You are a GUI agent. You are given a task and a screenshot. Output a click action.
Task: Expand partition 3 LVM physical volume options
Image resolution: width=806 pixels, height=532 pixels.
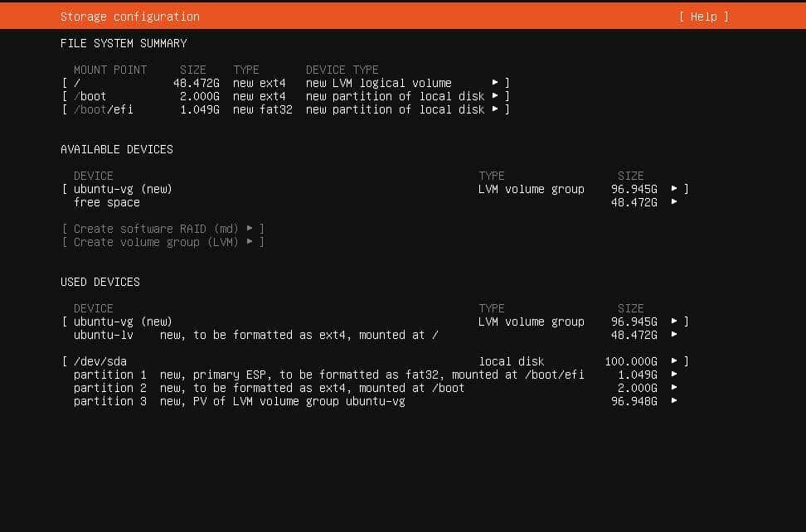(675, 401)
